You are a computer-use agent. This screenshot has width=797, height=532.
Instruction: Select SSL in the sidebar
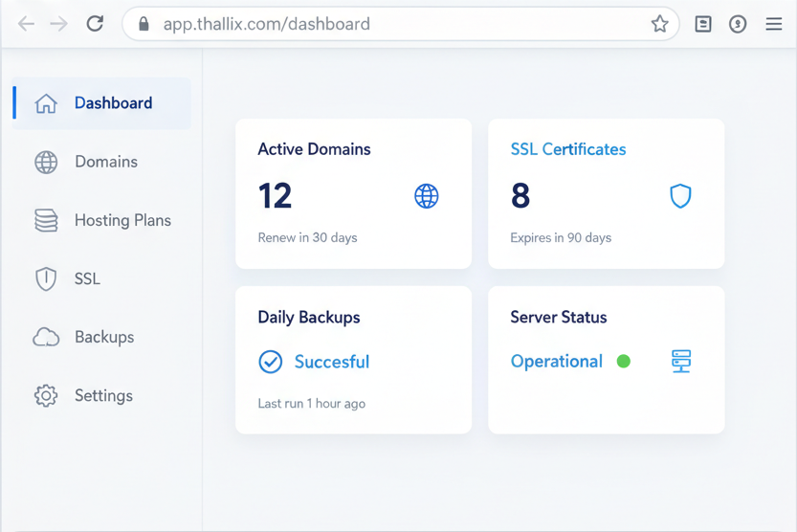click(x=101, y=279)
